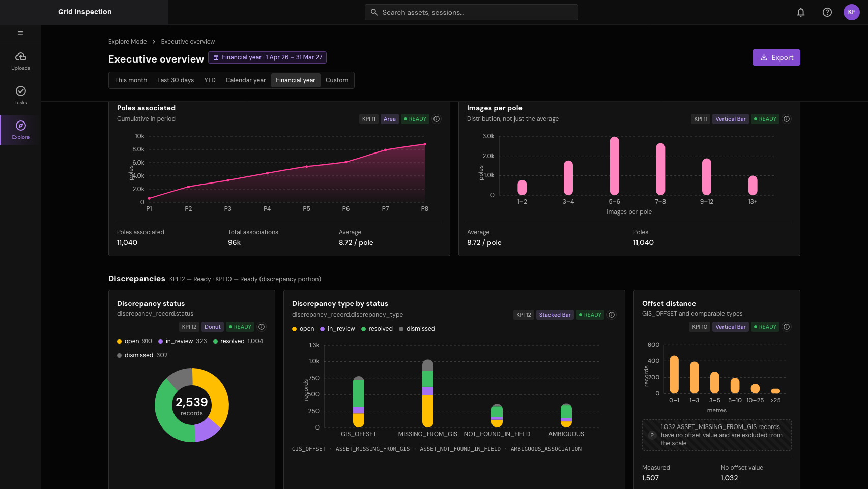Toggle dismissed legend with 302 count

tap(142, 355)
